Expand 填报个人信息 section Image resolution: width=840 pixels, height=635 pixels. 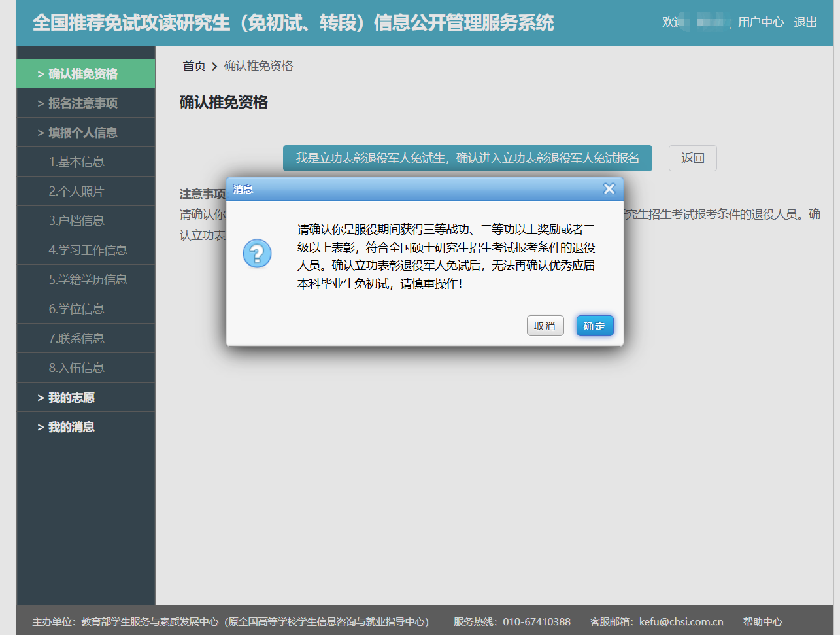point(83,133)
